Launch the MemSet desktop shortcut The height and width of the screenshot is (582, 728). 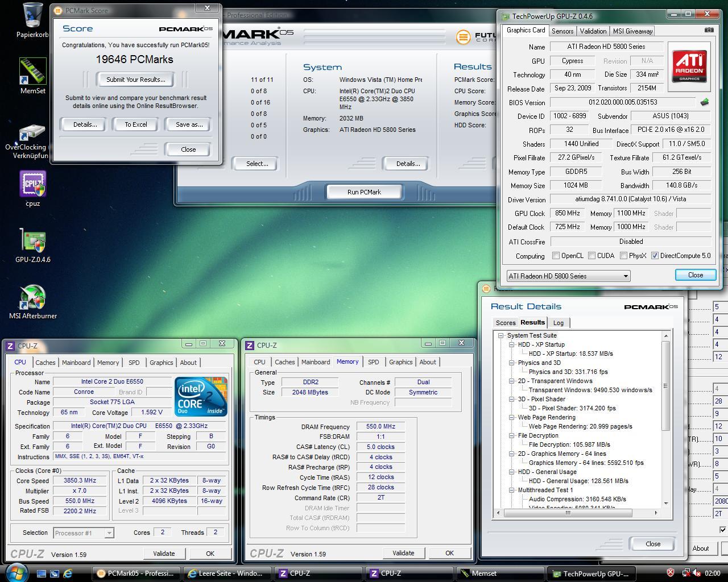tap(32, 72)
